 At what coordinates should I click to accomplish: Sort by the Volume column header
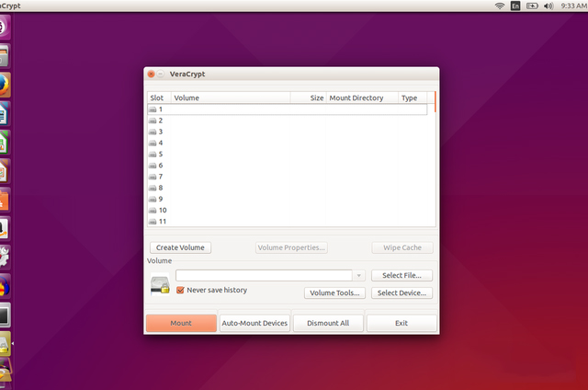pos(231,98)
